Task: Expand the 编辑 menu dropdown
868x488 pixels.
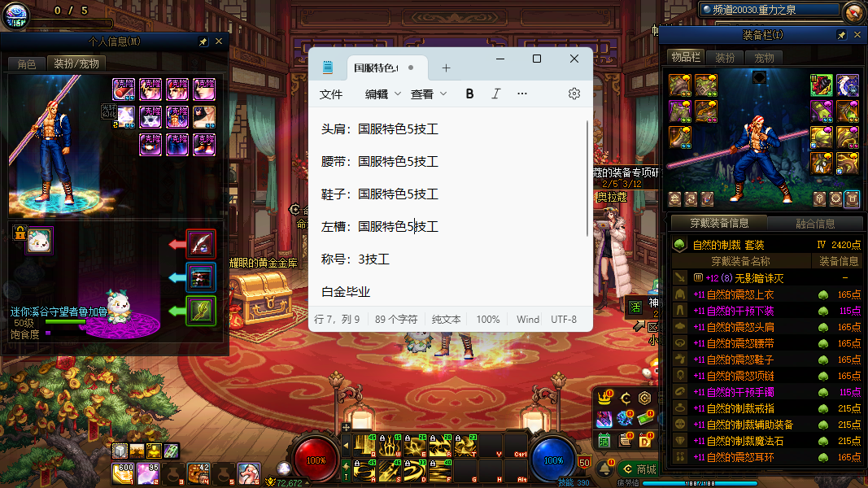Action: [383, 94]
